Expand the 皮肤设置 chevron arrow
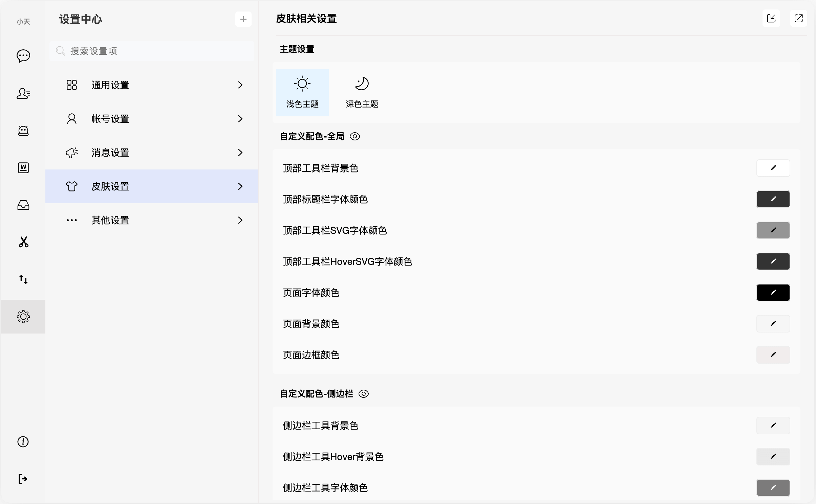Screen dimensions: 816x504 [x=240, y=186]
